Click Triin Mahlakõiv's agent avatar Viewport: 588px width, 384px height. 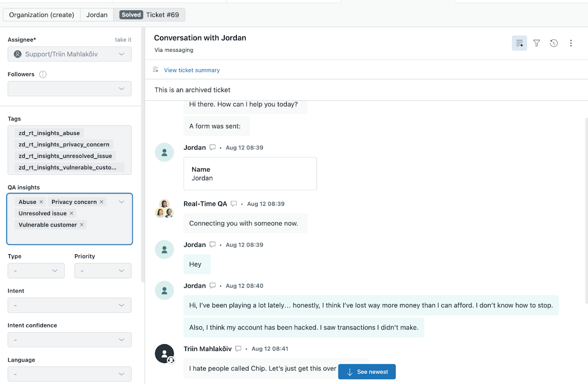tap(164, 353)
